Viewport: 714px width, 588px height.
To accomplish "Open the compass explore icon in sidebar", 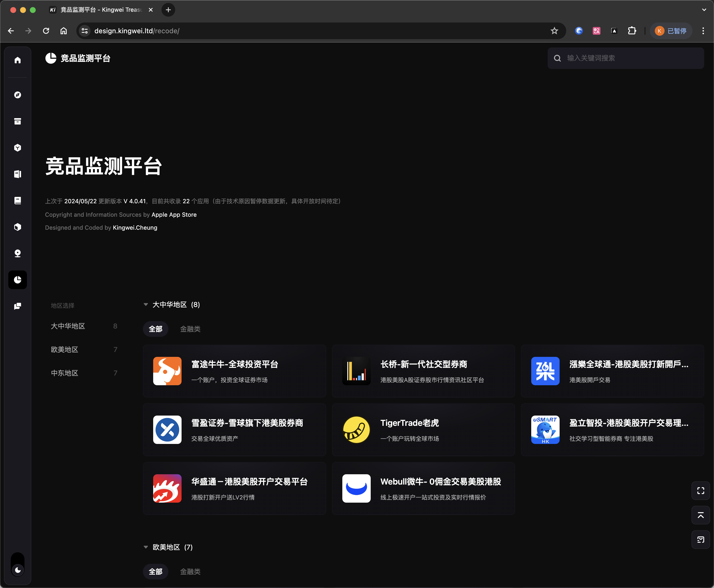I will click(x=18, y=95).
